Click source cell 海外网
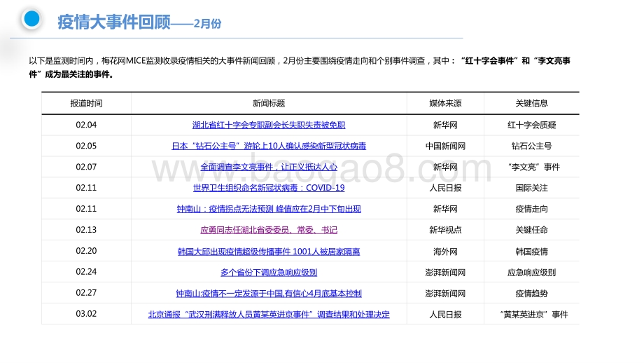This screenshot has width=644, height=363. point(445,251)
